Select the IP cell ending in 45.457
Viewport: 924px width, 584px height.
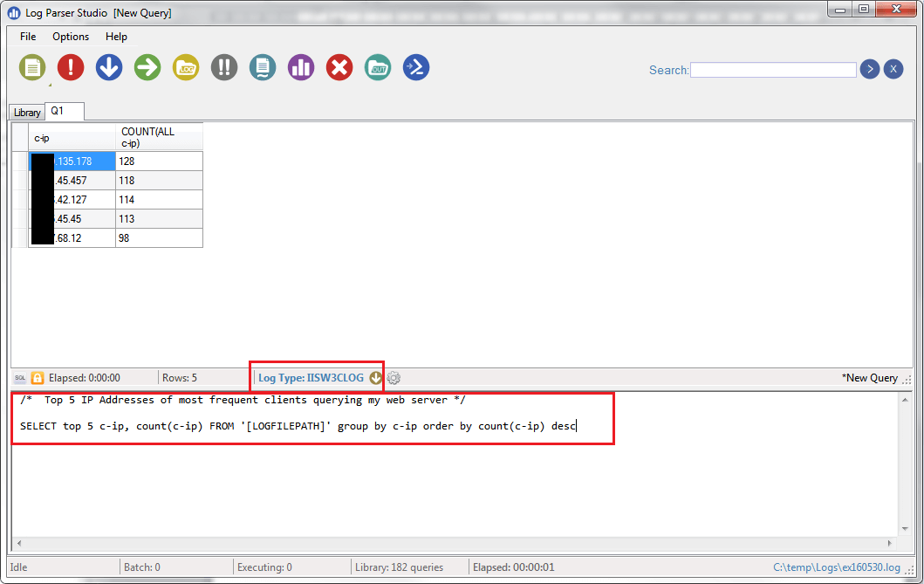click(x=72, y=181)
